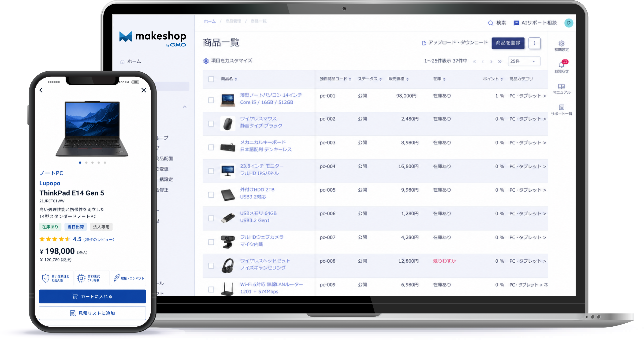Check the pc-001 product row checkbox
The width and height of the screenshot is (644, 340).
tap(211, 100)
